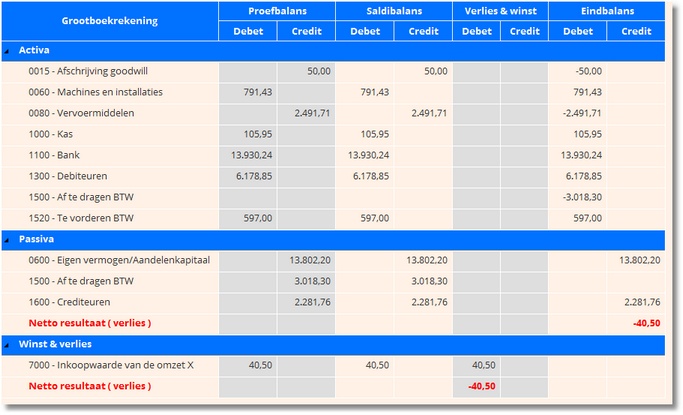Select 7000 - Inkoopwaarde van de omzet X
Image resolution: width=683 pixels, height=415 pixels.
111,365
